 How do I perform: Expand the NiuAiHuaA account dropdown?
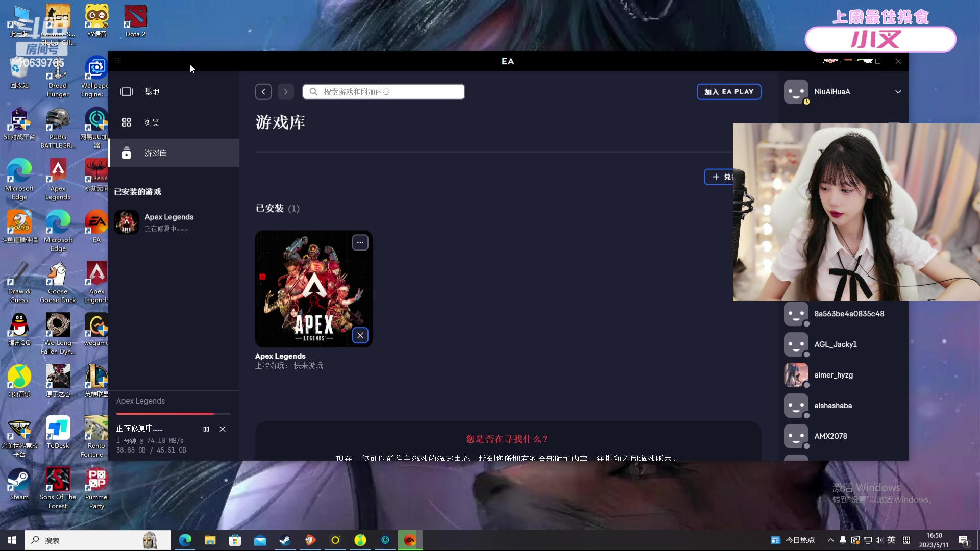pyautogui.click(x=898, y=92)
